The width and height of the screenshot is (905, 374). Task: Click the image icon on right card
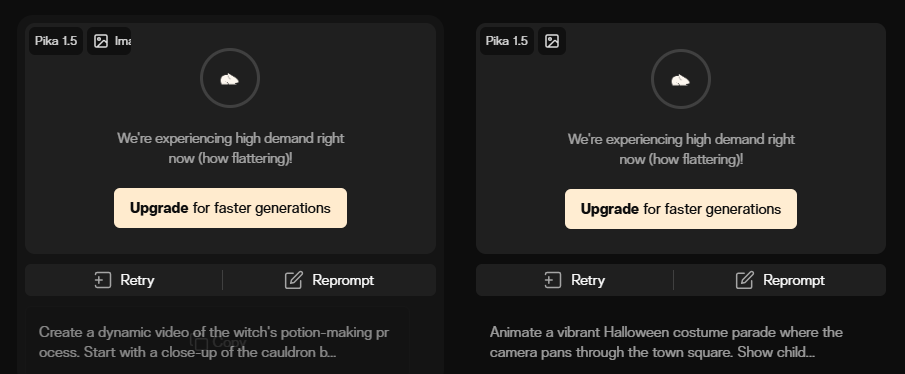coord(552,41)
